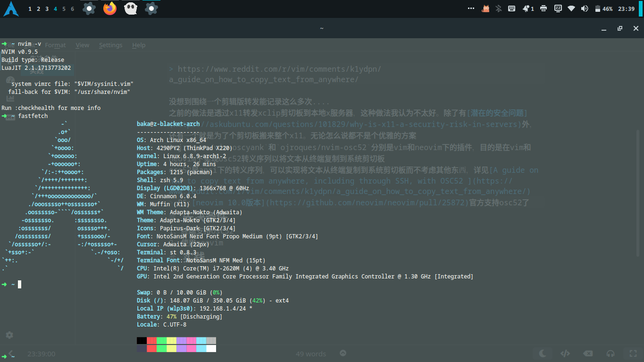Expand hidden tray items with three dots
This screenshot has width=644, height=362.
(x=471, y=8)
